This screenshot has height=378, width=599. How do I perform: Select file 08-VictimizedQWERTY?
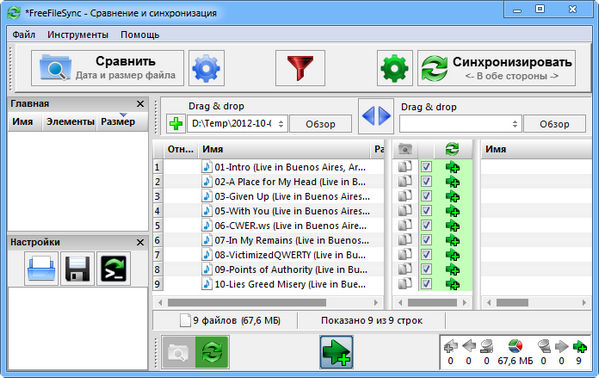(x=290, y=255)
